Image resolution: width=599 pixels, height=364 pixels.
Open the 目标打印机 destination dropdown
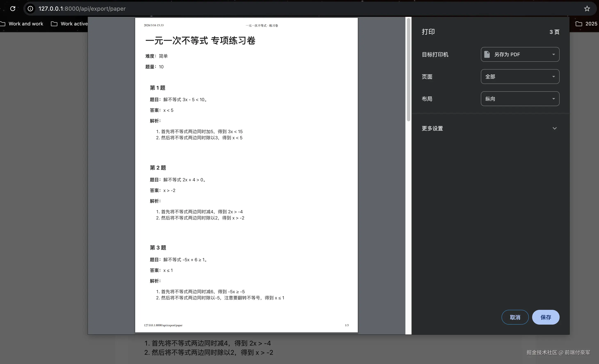[x=520, y=54]
